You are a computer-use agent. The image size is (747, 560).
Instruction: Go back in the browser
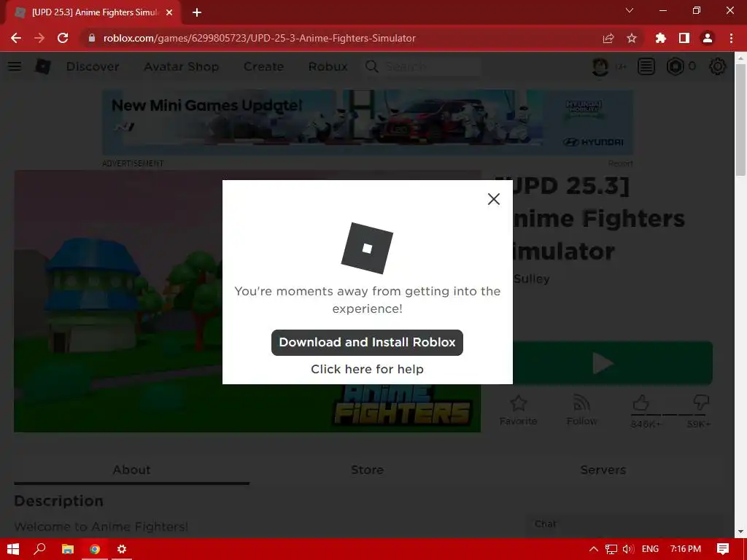(16, 38)
